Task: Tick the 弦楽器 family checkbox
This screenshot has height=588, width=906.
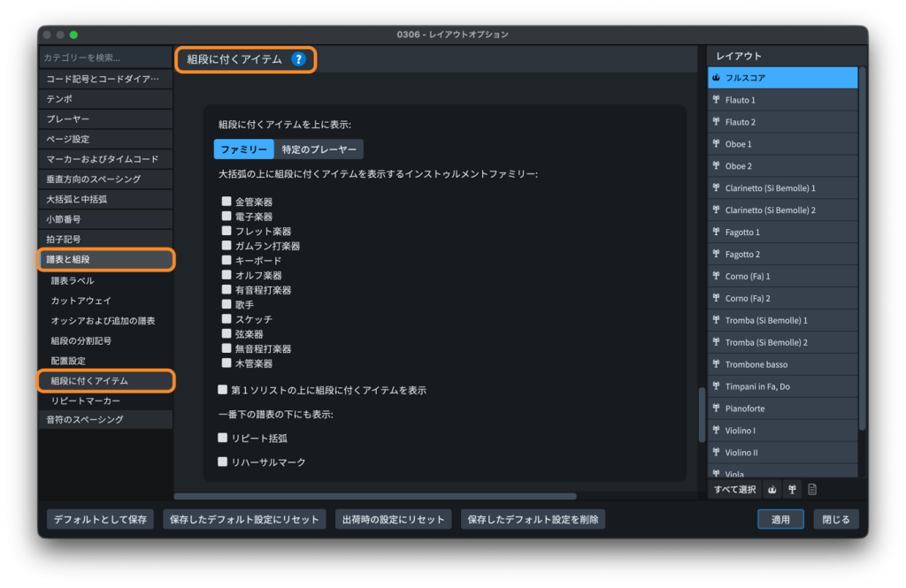Action: [x=226, y=334]
